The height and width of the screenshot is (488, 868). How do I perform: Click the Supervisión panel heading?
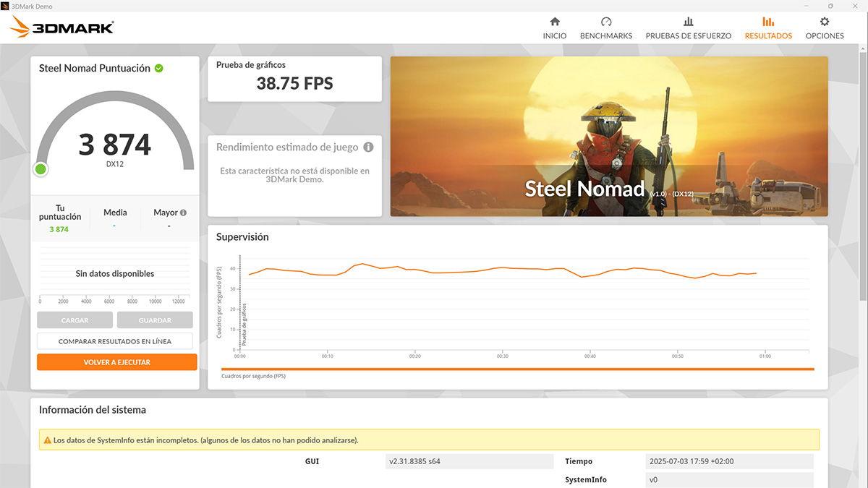242,237
